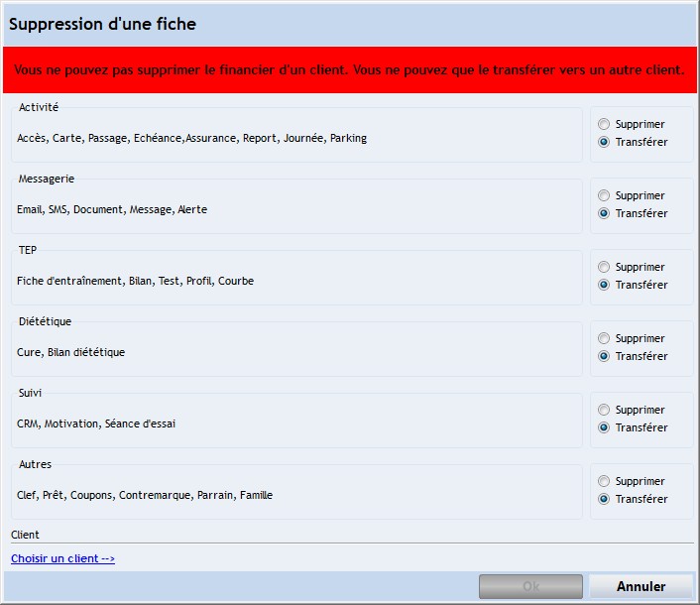700x605 pixels.
Task: Select Transférer for Suivi records
Action: [x=604, y=428]
